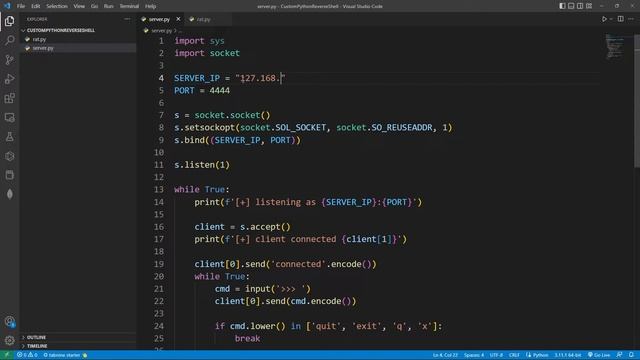Select the server.py editor tab
The image size is (640, 360).
click(159, 19)
